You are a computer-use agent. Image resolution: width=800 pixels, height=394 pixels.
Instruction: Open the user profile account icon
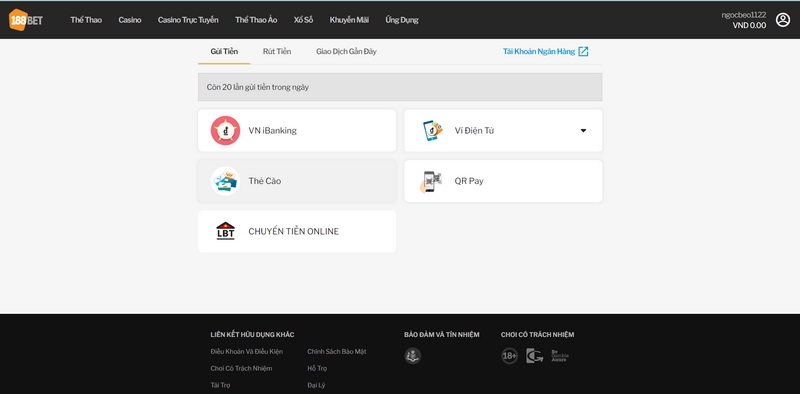click(x=783, y=20)
